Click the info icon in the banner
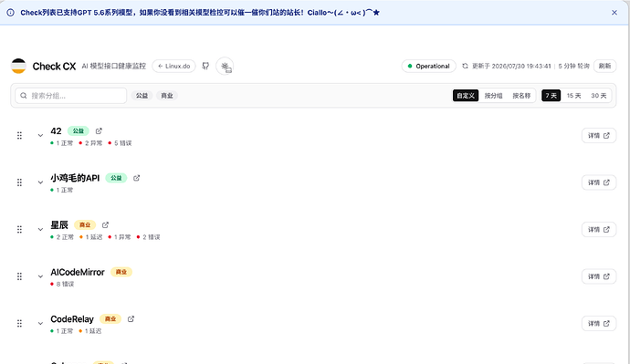630x364 pixels. 10,13
